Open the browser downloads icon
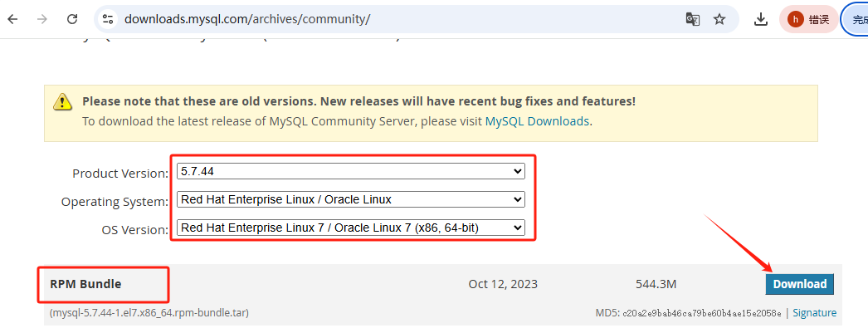The image size is (868, 333). [760, 19]
